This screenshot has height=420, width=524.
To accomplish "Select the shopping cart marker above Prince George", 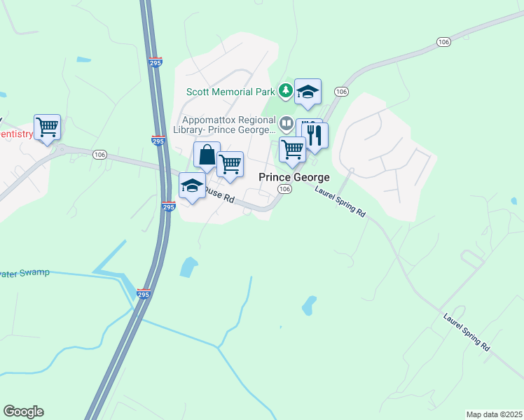I will coord(292,152).
